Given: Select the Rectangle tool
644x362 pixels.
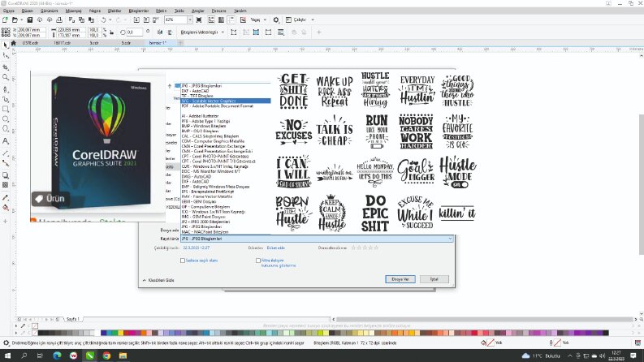Looking at the screenshot, I should click(6, 110).
